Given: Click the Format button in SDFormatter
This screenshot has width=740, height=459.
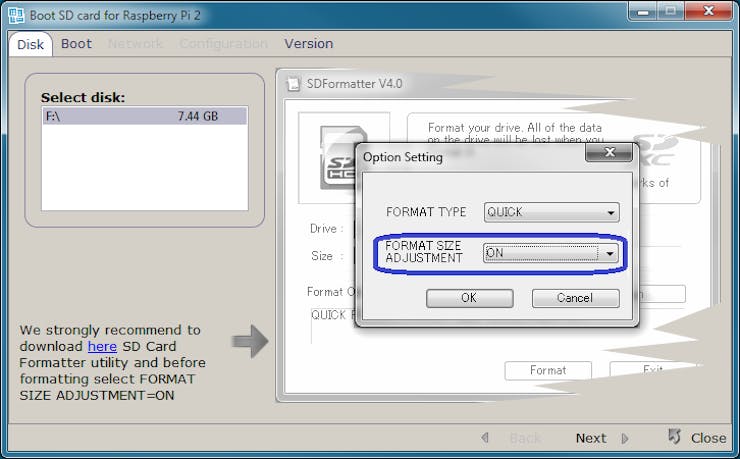Looking at the screenshot, I should (548, 370).
